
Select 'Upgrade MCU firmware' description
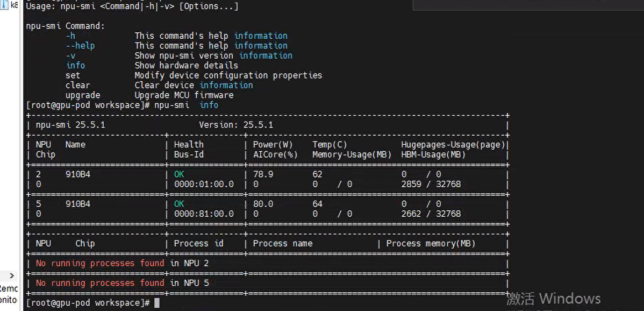pyautogui.click(x=184, y=95)
